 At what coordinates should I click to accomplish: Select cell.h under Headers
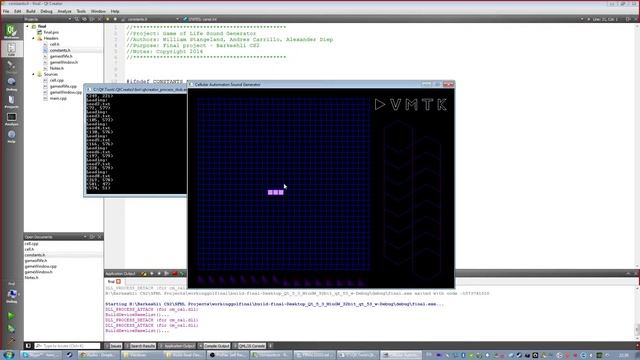point(54,44)
